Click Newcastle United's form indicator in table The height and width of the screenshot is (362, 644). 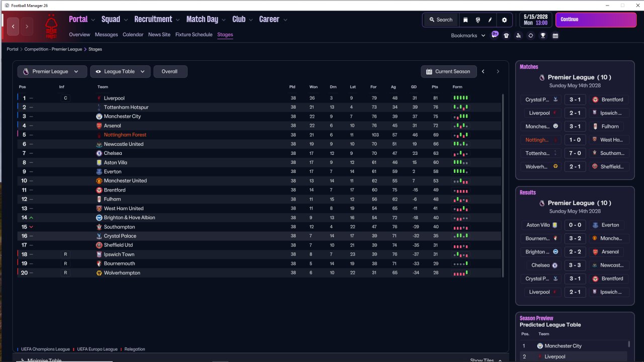460,144
